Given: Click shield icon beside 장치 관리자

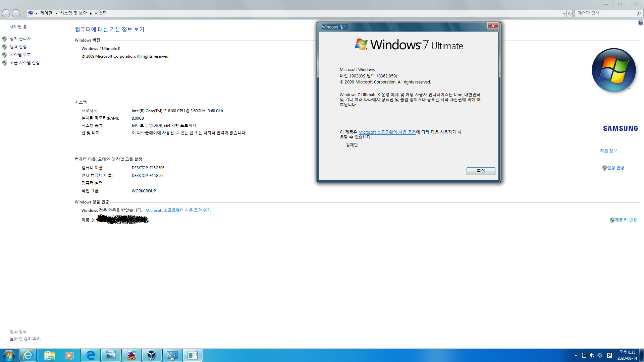Looking at the screenshot, I should click(x=5, y=39).
